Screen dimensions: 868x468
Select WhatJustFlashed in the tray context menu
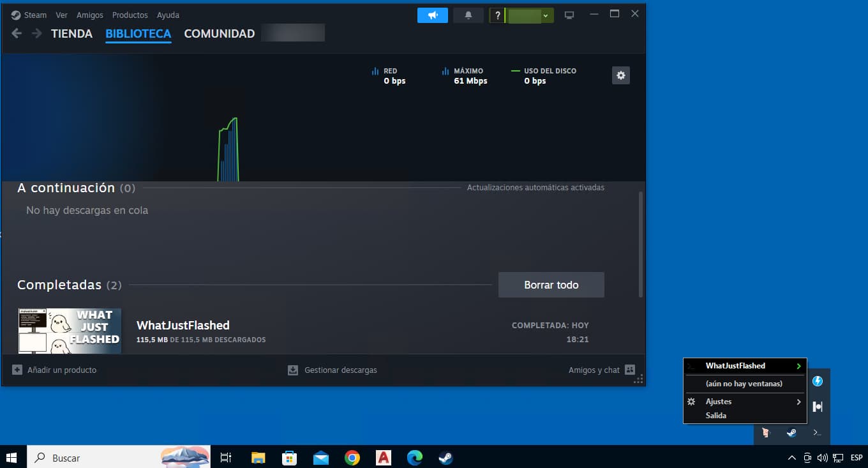tap(745, 366)
